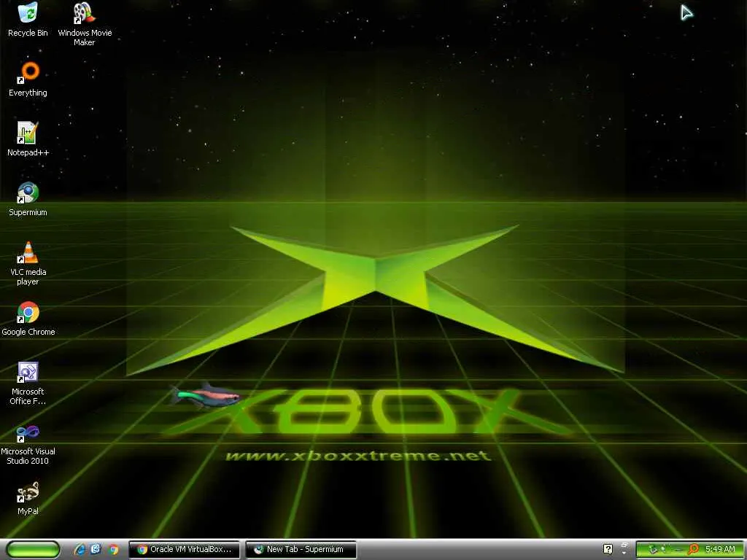This screenshot has height=560, width=747.
Task: Select the Microsoft Office F… shortcut
Action: pos(28,384)
